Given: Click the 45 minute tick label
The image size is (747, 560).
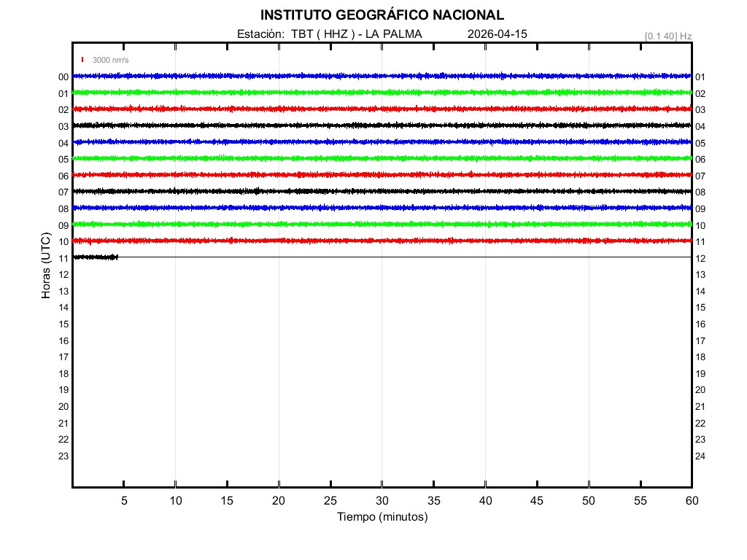Looking at the screenshot, I should tap(536, 500).
